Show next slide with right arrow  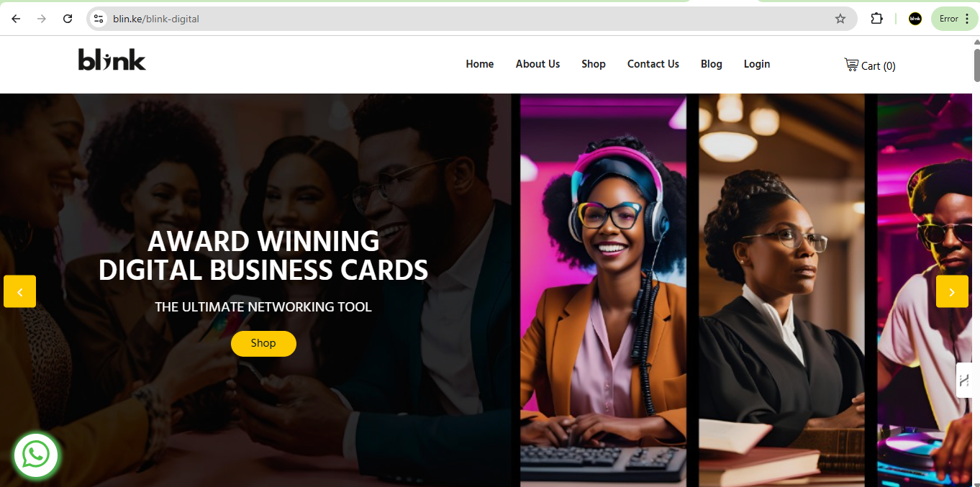952,291
